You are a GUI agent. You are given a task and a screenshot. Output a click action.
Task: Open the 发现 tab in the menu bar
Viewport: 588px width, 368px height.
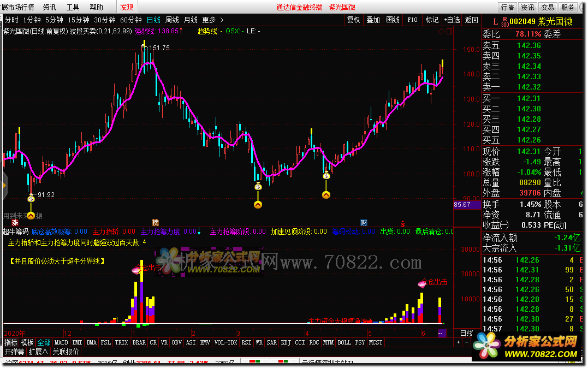pyautogui.click(x=127, y=7)
